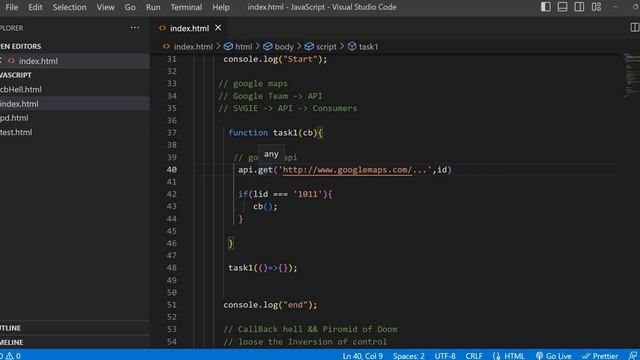Screen dimensions: 640x360
Task: Change end of line via CRLF
Action: (474, 356)
